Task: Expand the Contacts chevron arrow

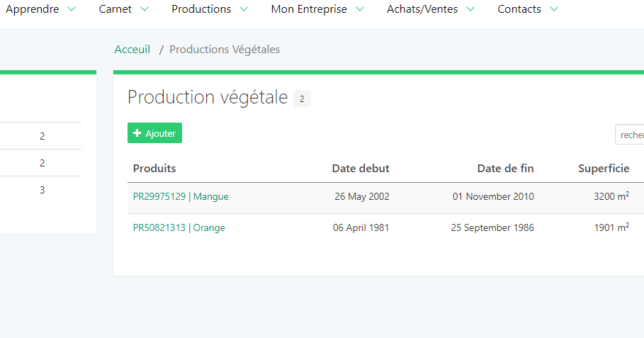Action: tap(554, 9)
